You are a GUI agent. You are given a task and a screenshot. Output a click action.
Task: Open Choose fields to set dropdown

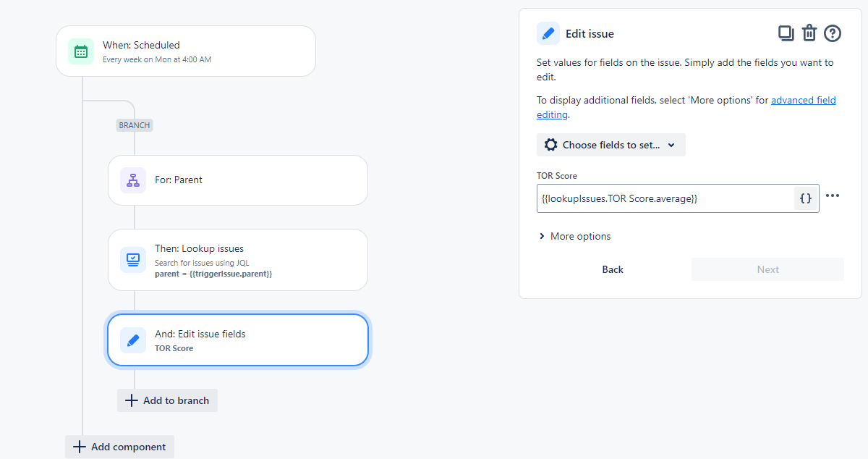[x=611, y=145]
